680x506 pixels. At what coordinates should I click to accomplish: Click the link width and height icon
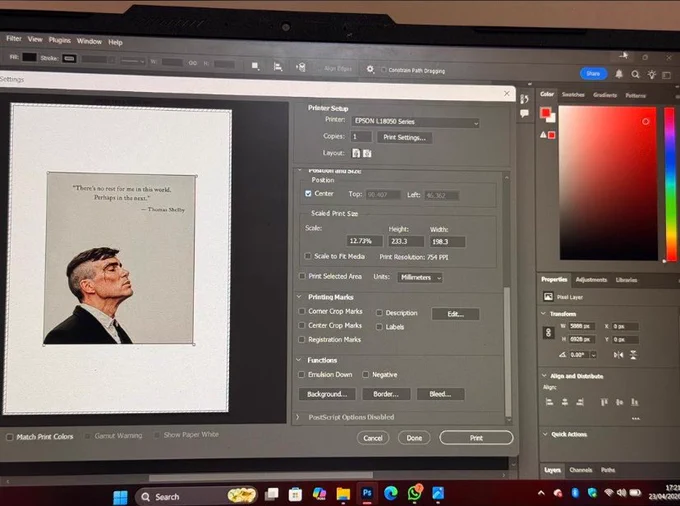coord(549,333)
